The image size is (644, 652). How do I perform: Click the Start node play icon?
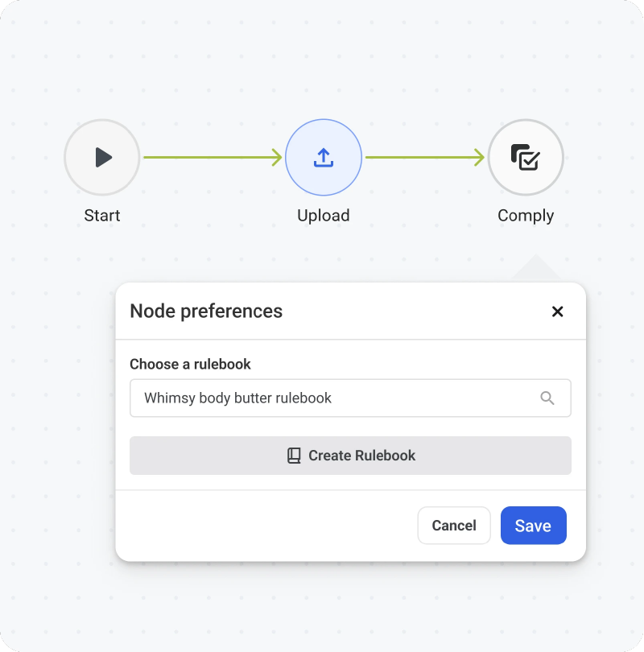pyautogui.click(x=104, y=157)
